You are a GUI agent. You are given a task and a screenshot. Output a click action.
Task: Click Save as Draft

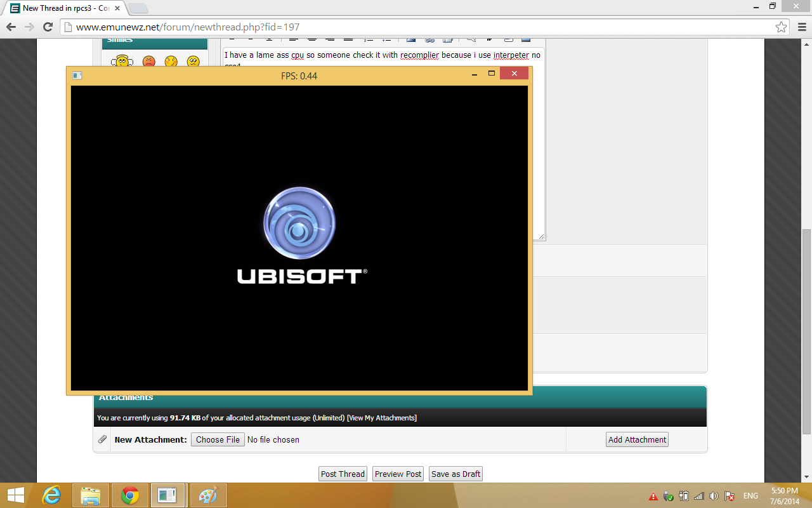coord(455,474)
